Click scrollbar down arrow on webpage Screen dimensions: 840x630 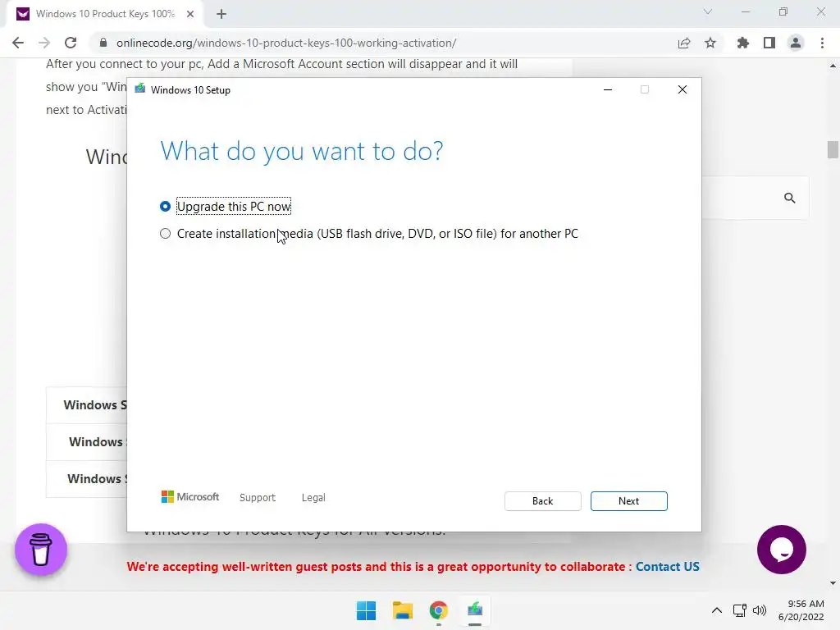[833, 583]
